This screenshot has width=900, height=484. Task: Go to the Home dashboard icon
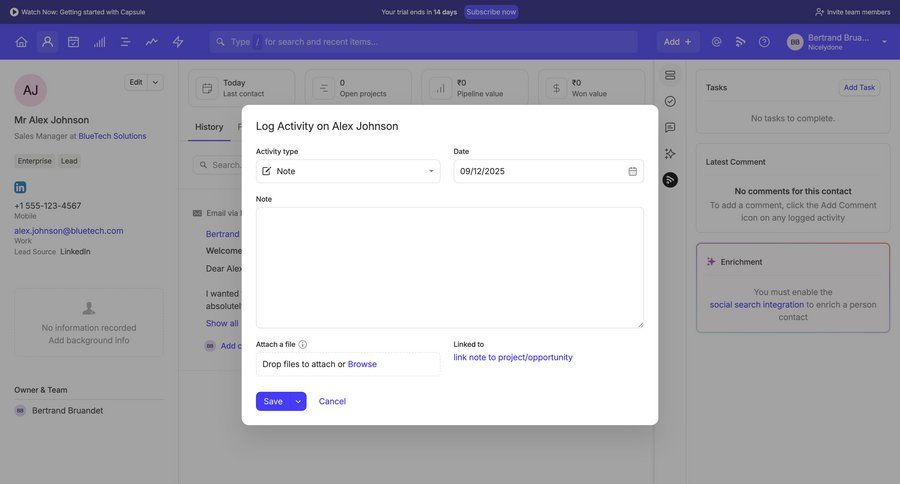tap(21, 42)
